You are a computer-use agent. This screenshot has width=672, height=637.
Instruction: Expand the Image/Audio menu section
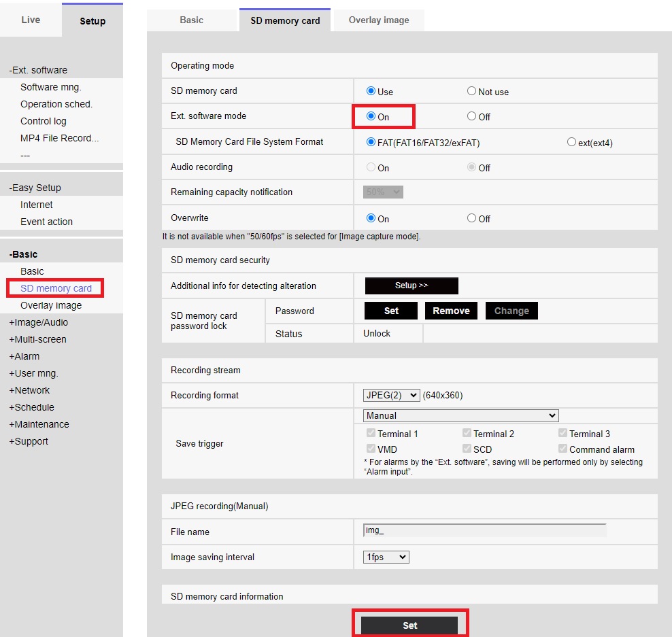tap(38, 322)
